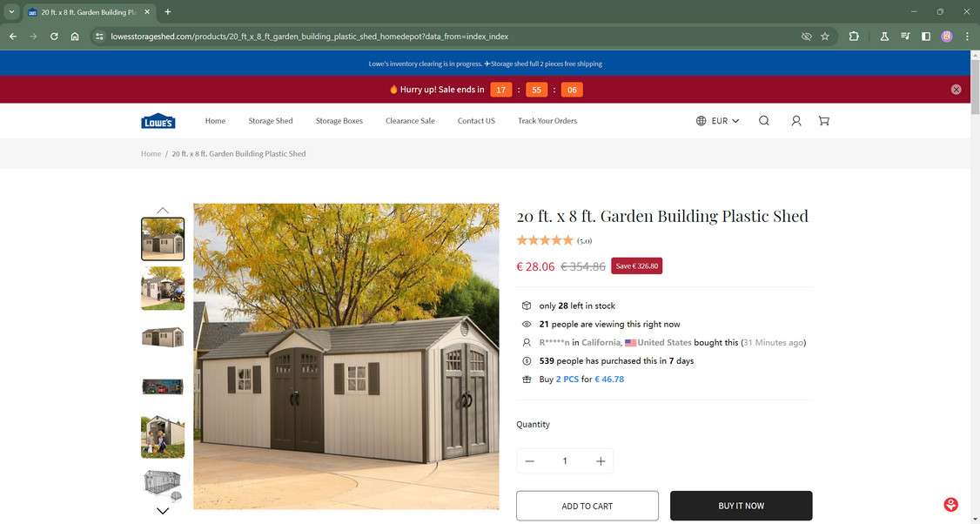This screenshot has width=980, height=524.
Task: Show next thumbnails with down chevron
Action: (x=163, y=511)
